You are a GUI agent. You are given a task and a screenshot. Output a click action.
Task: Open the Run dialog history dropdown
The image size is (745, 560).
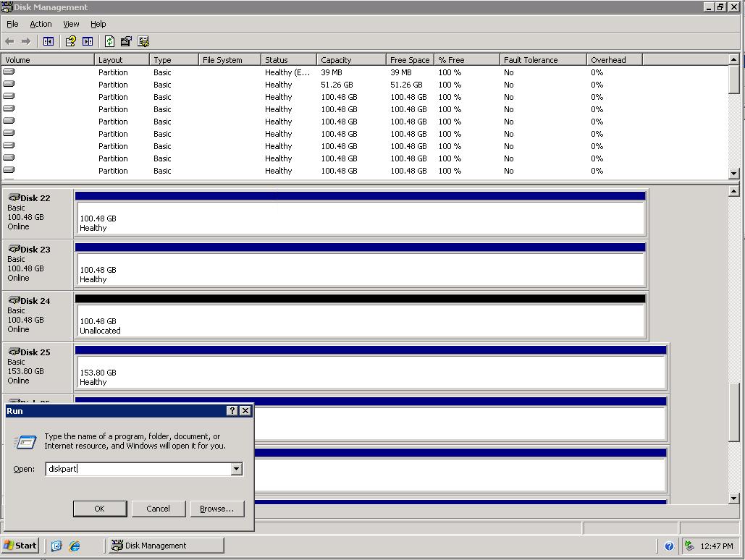tap(236, 469)
